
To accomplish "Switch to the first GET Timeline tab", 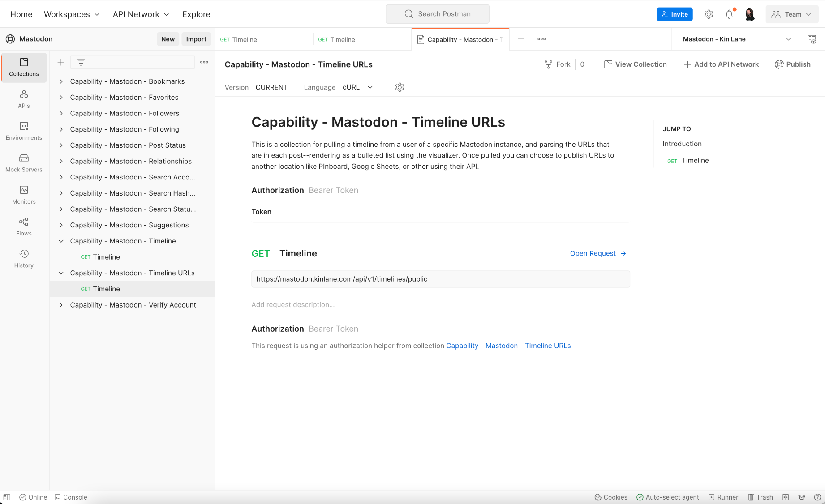I will (x=264, y=39).
